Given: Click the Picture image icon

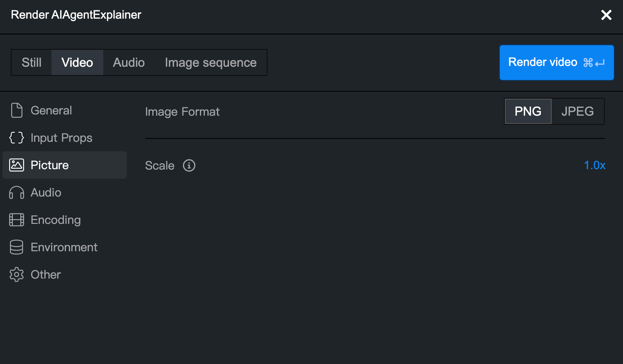Looking at the screenshot, I should click(x=17, y=165).
